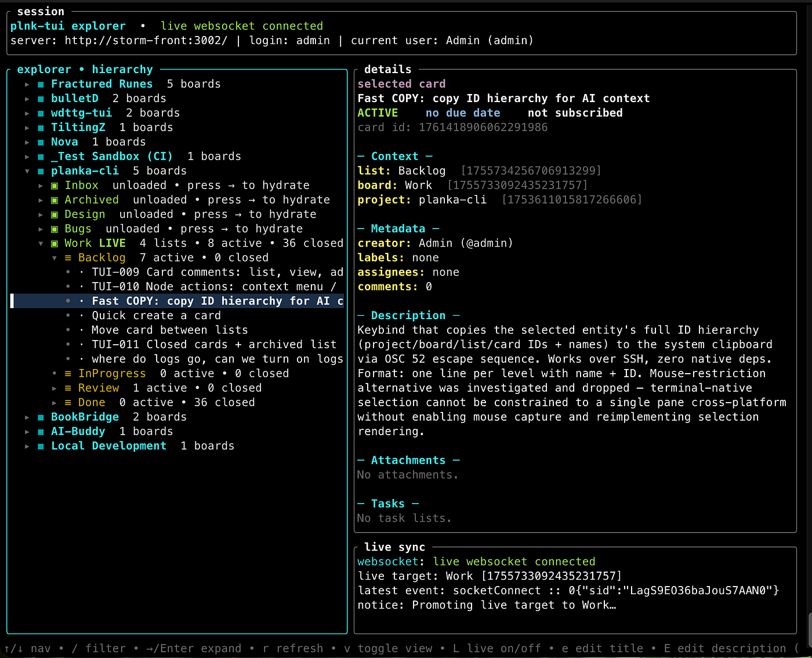Screen dimensions: 812x658
Task: Click the Description section header
Action: [x=408, y=316]
